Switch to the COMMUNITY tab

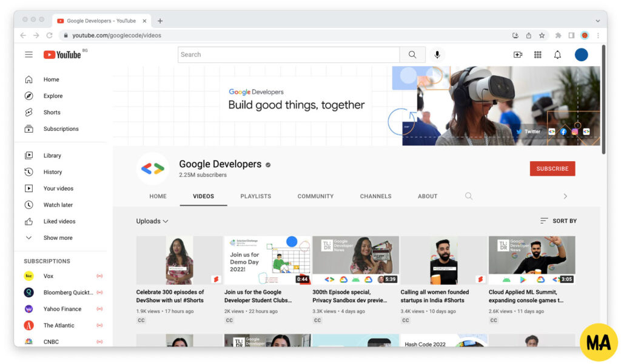(x=315, y=196)
